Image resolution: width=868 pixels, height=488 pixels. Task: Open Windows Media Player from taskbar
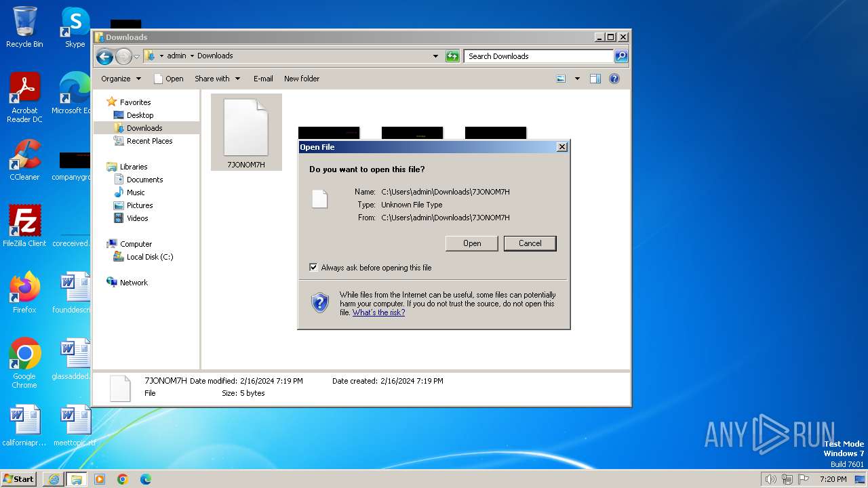[100, 479]
